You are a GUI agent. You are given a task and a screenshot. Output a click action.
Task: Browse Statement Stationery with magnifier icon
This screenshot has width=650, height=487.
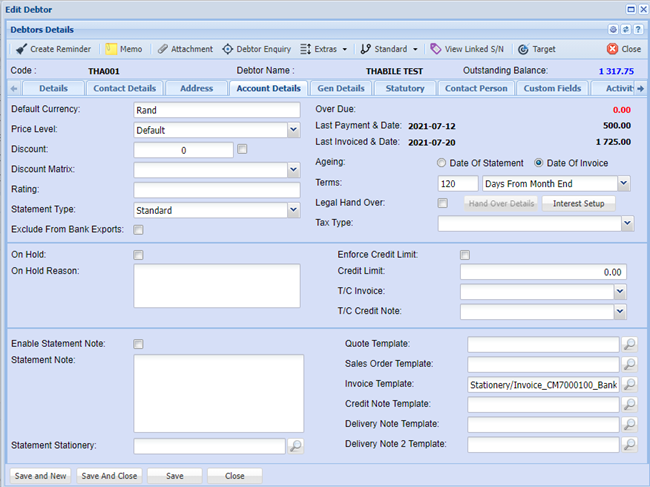(295, 446)
